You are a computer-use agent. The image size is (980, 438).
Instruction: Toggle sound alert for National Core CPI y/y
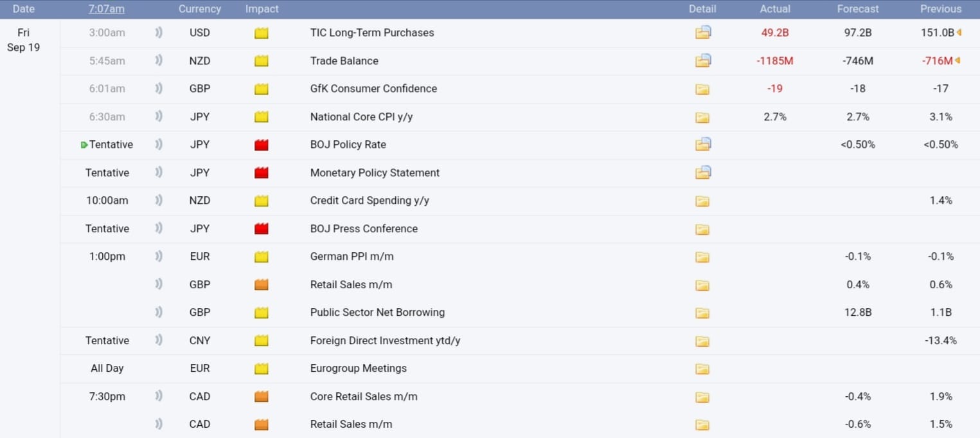coord(159,117)
